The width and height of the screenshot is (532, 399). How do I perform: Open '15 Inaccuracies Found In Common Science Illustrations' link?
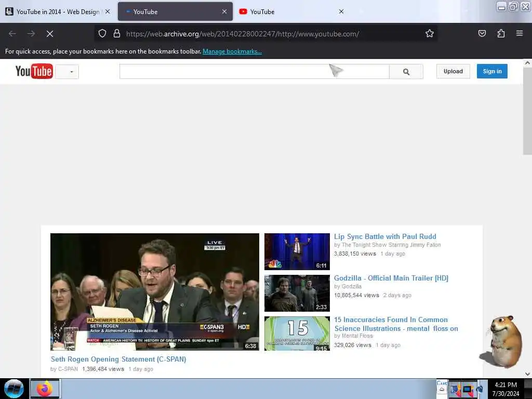[x=396, y=324]
